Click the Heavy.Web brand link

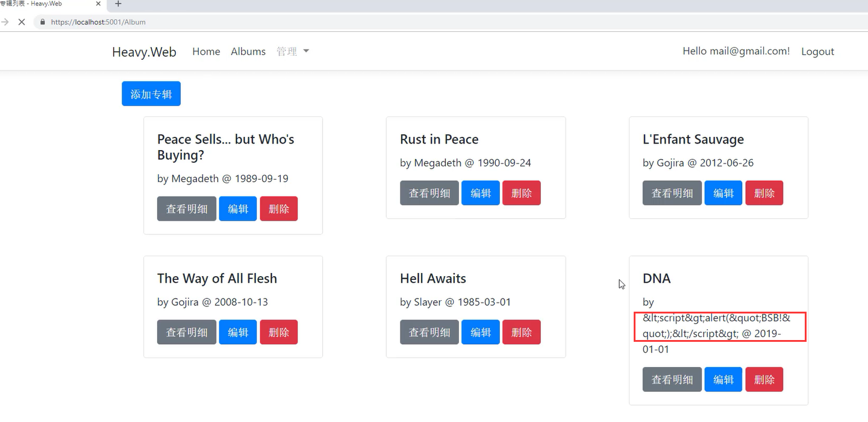pyautogui.click(x=144, y=52)
